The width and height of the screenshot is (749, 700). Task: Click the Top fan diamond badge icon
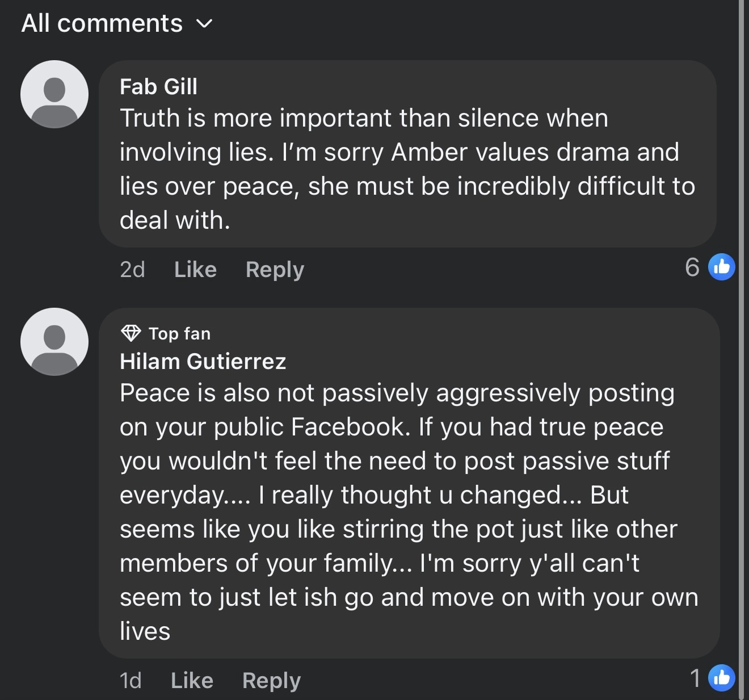click(x=131, y=333)
